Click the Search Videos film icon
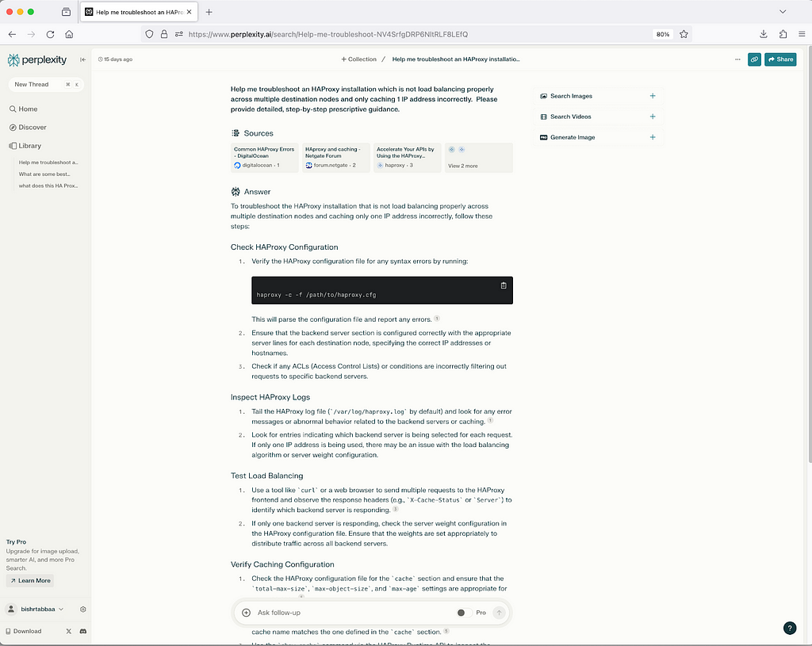This screenshot has height=646, width=812. 543,117
